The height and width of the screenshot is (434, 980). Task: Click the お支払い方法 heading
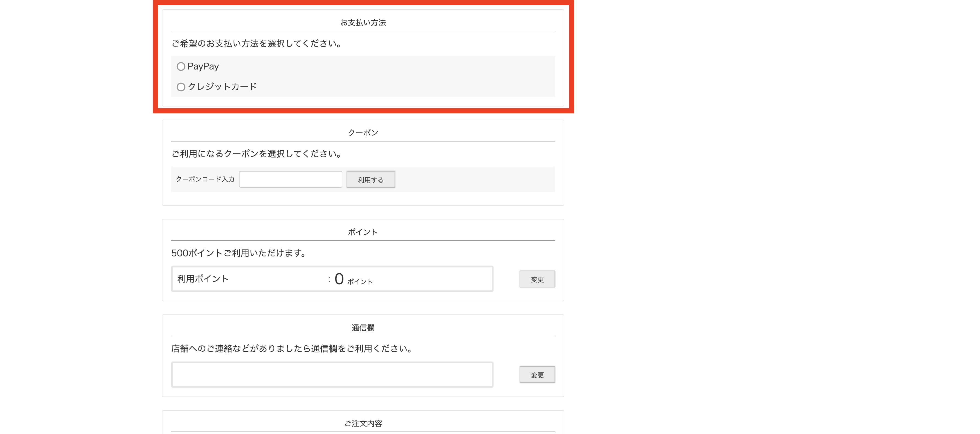click(x=363, y=23)
